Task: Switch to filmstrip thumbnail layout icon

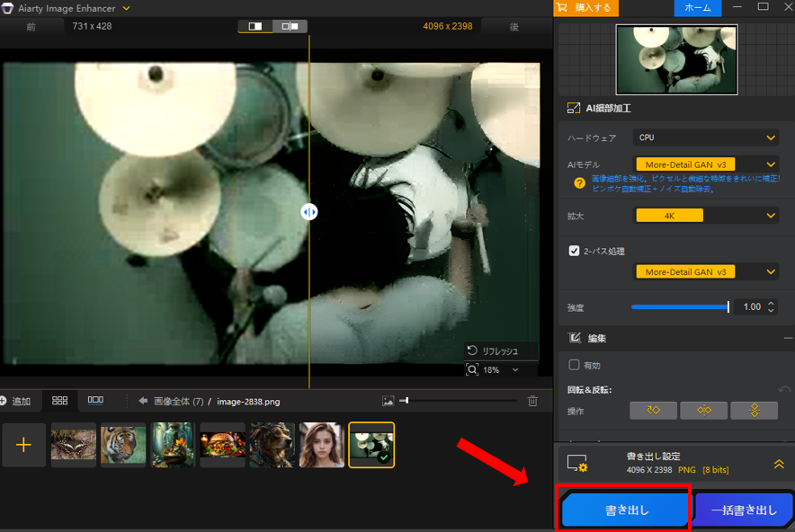Action: (95, 400)
